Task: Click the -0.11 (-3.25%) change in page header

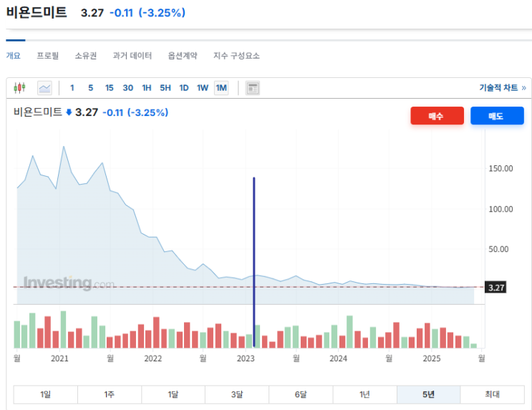Action: (147, 13)
